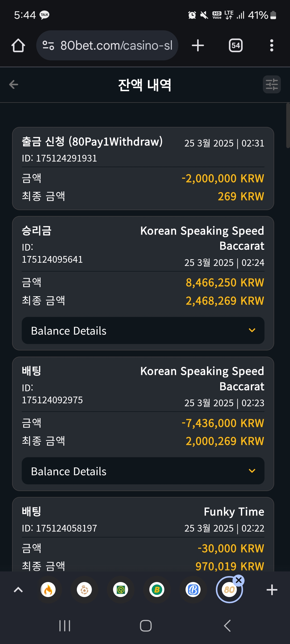Open the filter settings icon in the header
This screenshot has width=290, height=644.
pos(272,85)
